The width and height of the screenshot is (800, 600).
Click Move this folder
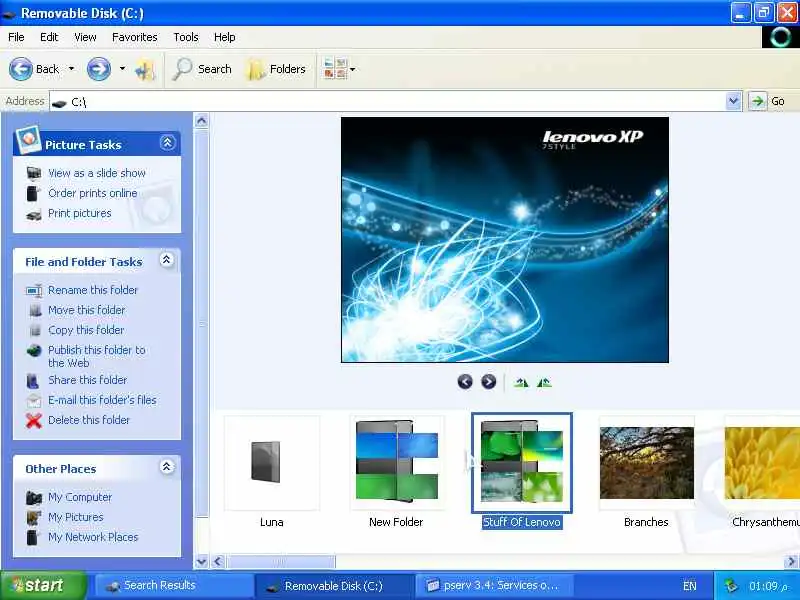tap(87, 310)
